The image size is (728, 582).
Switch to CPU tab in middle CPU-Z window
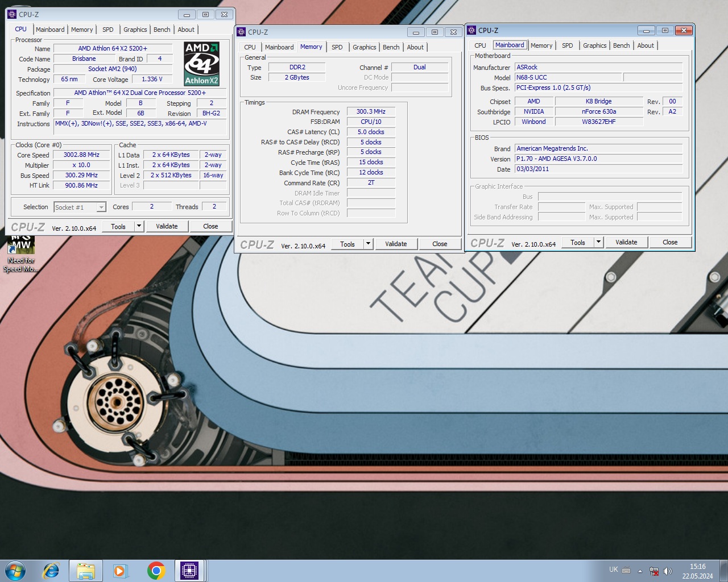250,47
